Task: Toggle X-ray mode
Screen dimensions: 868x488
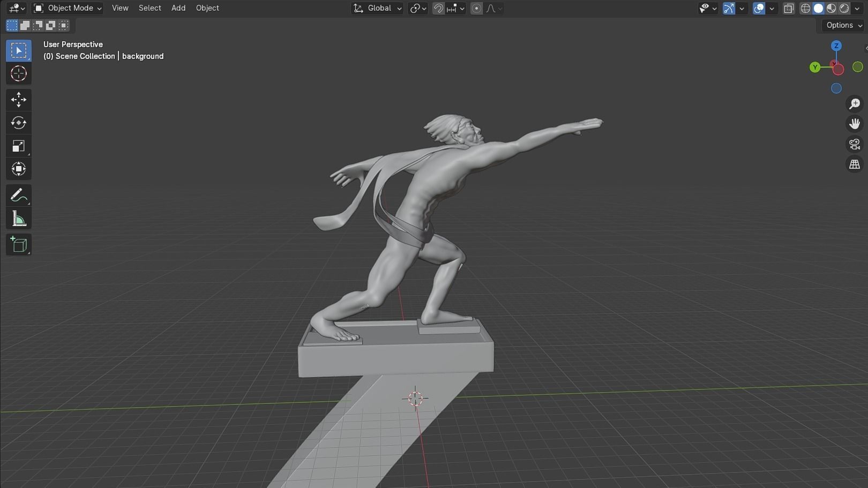Action: pos(789,8)
